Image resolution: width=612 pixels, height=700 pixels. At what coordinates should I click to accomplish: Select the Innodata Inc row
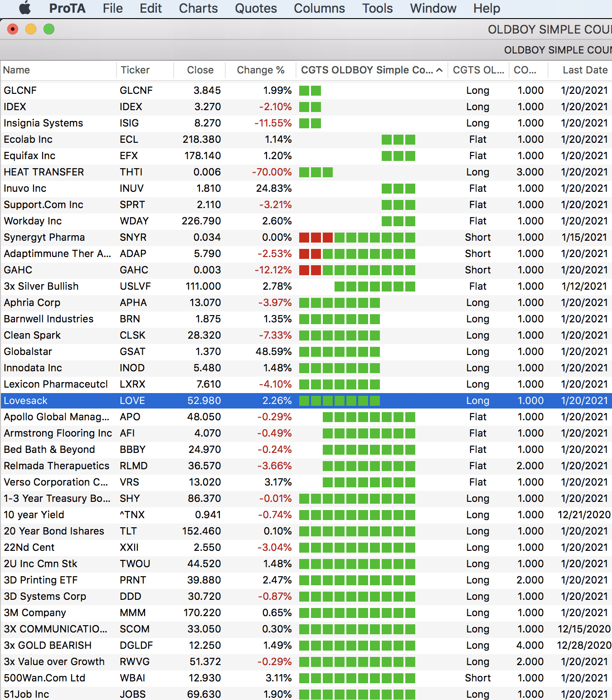(x=306, y=368)
